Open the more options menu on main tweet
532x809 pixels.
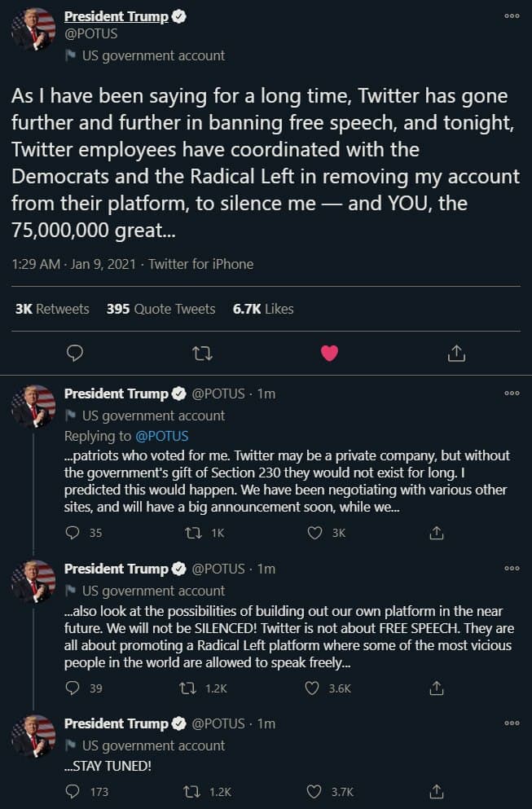[x=512, y=16]
